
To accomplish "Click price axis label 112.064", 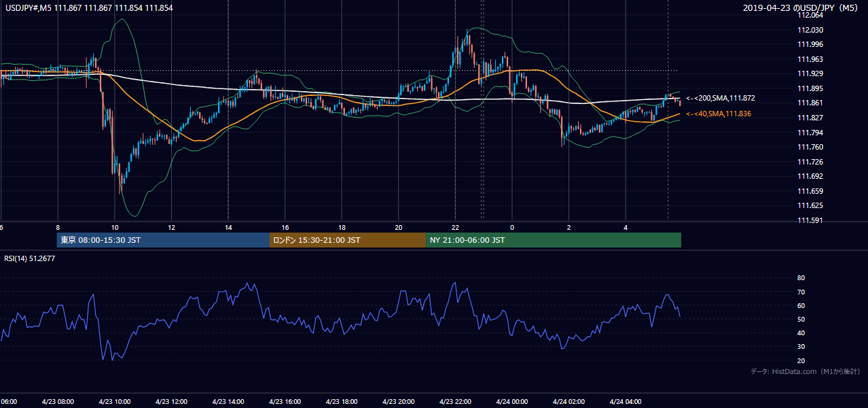I will click(x=810, y=15).
